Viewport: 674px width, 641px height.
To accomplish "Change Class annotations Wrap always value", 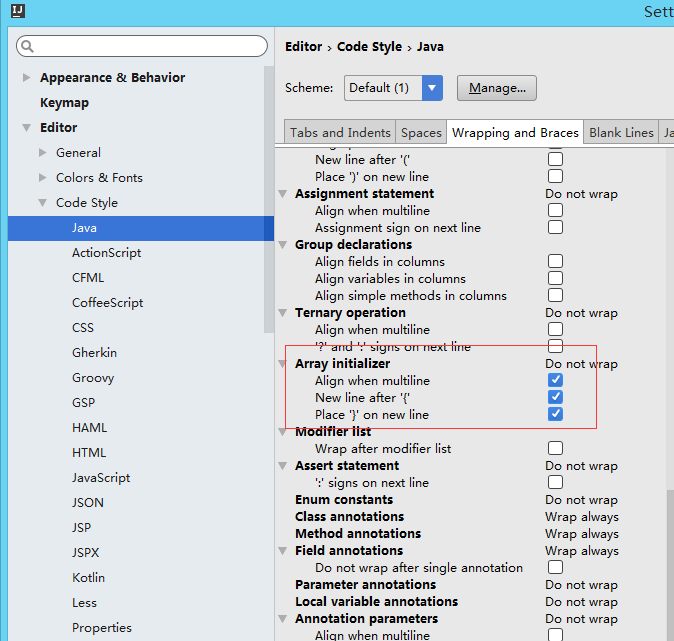I will click(x=582, y=517).
